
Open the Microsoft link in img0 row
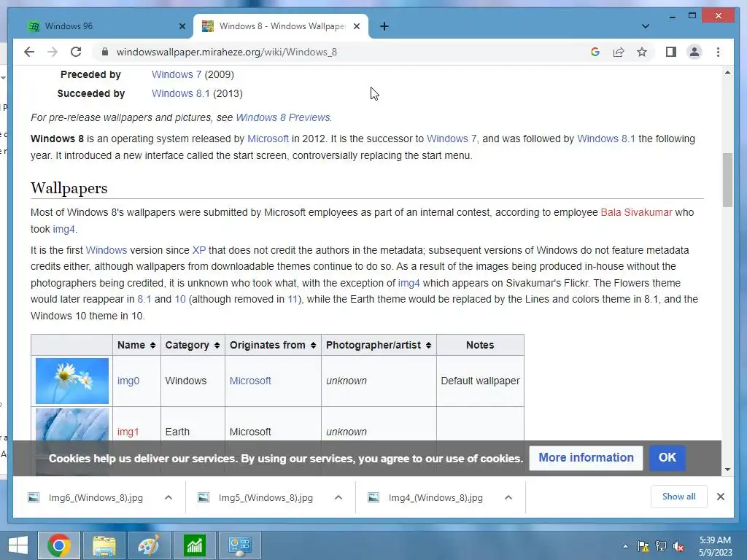(x=250, y=381)
